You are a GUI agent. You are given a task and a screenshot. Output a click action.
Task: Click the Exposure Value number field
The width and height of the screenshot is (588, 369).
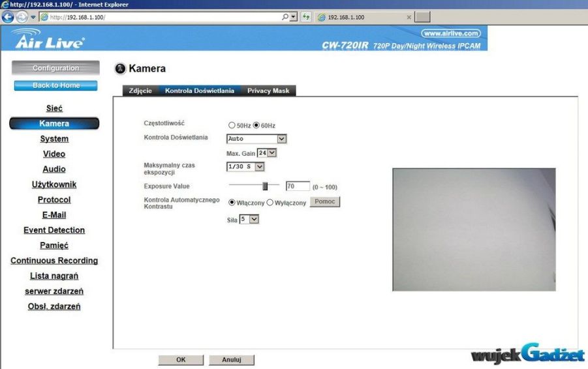pos(298,186)
